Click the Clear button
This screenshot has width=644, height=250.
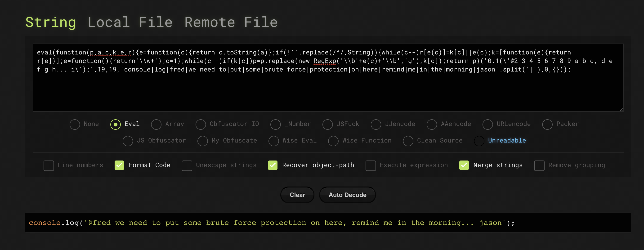coord(297,195)
